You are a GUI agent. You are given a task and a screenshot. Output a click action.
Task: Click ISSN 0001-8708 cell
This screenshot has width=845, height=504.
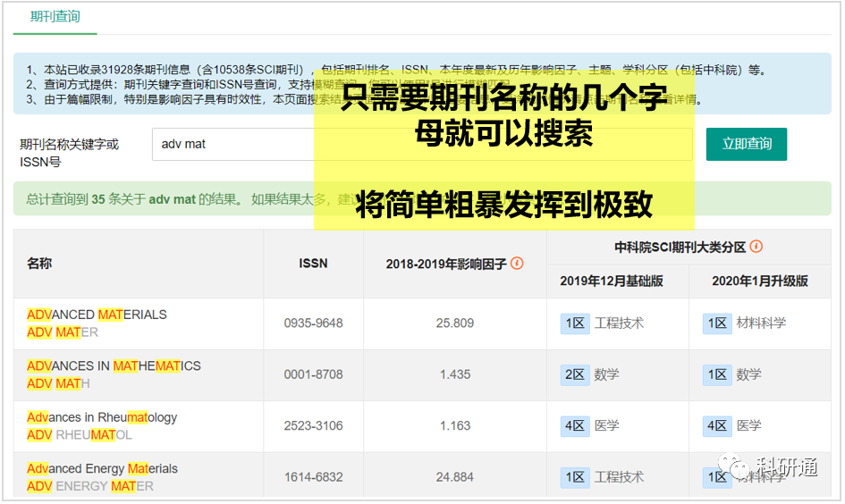[313, 374]
